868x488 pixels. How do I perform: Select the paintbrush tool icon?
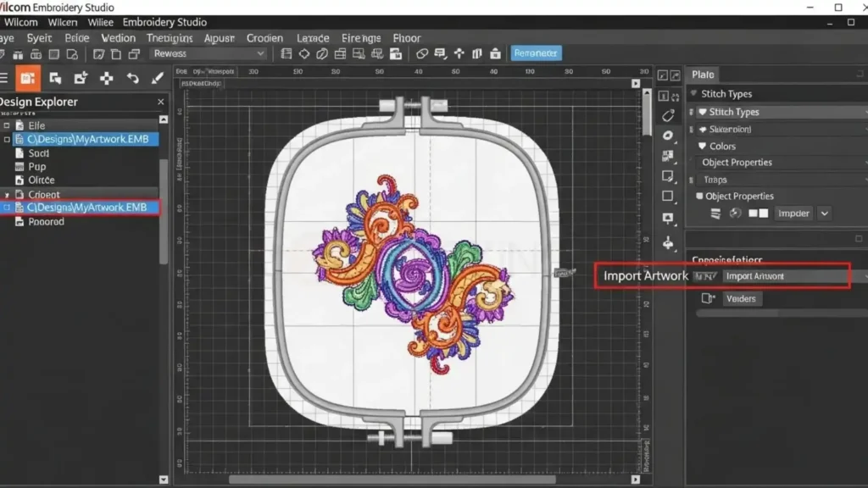pos(157,78)
